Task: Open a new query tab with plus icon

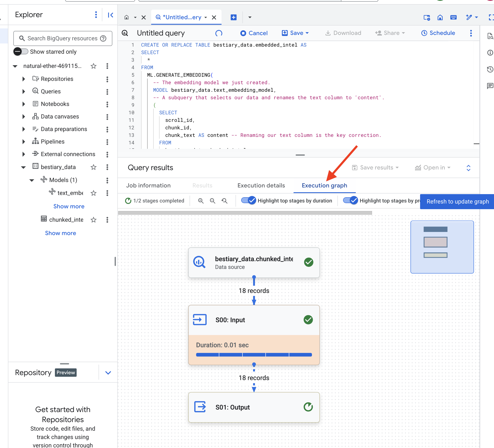Action: pyautogui.click(x=233, y=17)
